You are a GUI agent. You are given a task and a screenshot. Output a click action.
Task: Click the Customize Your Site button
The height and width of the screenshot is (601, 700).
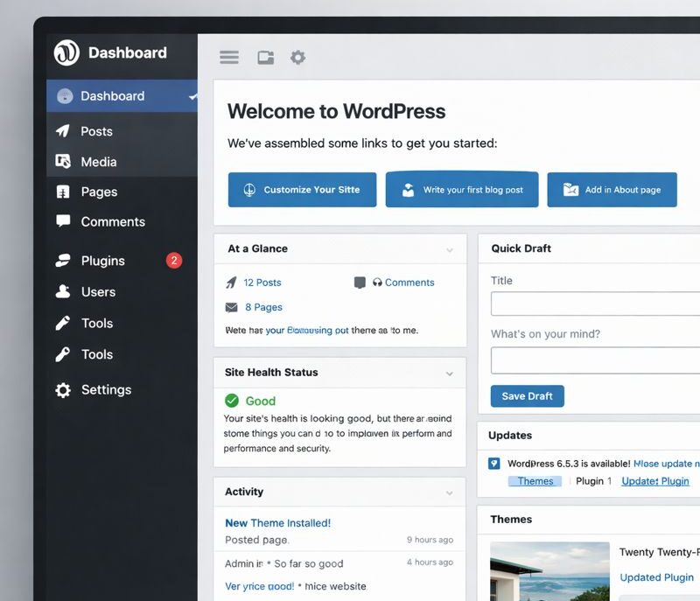pos(302,190)
